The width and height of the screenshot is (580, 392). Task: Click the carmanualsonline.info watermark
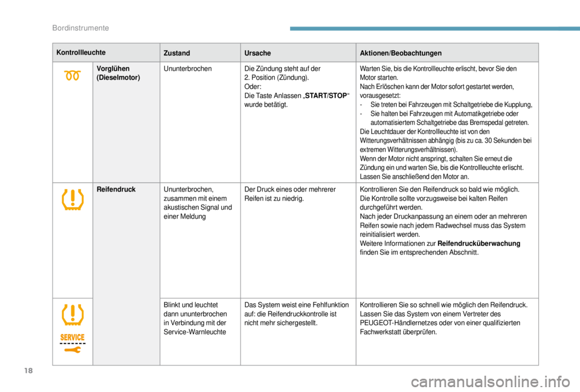coord(491,382)
